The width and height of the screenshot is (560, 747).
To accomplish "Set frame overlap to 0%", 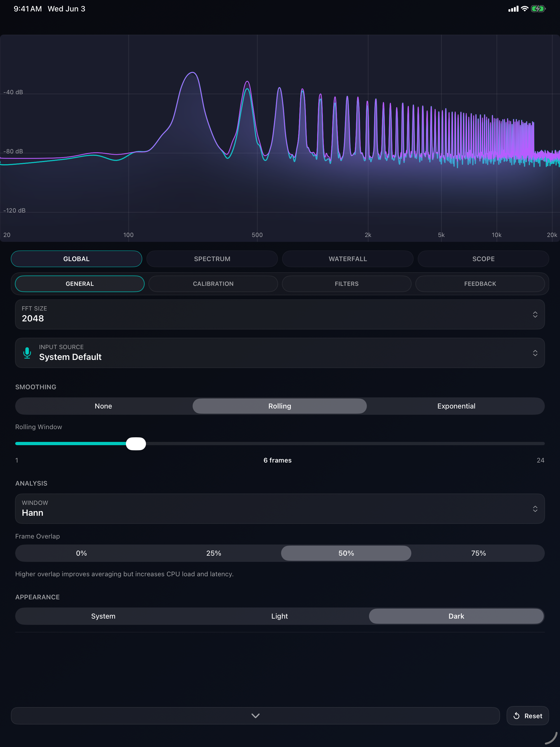I will click(81, 553).
